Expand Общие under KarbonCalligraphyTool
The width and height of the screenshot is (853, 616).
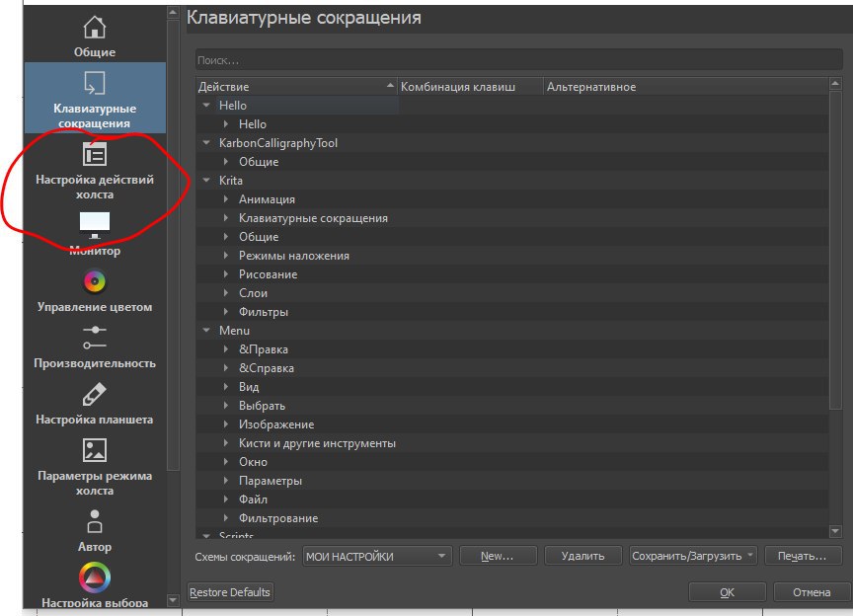[226, 162]
